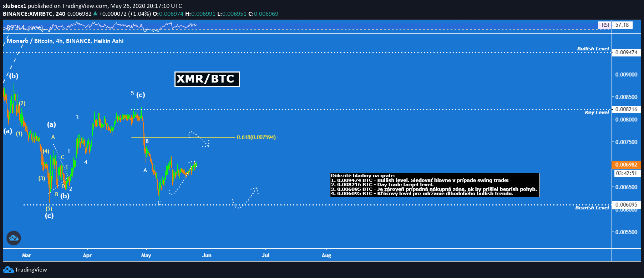Click the green up-triangle beside price change
This screenshot has height=278, width=644.
pos(95,14)
